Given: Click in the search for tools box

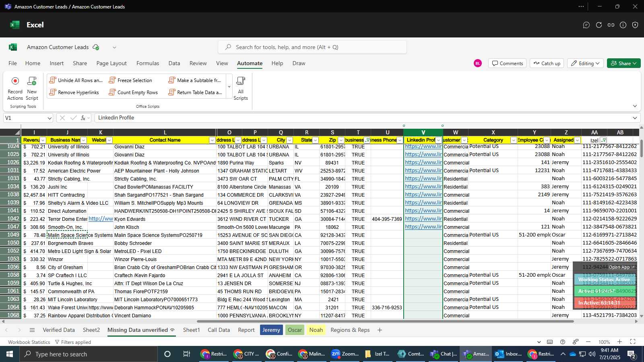Looking at the screenshot, I should click(312, 47).
